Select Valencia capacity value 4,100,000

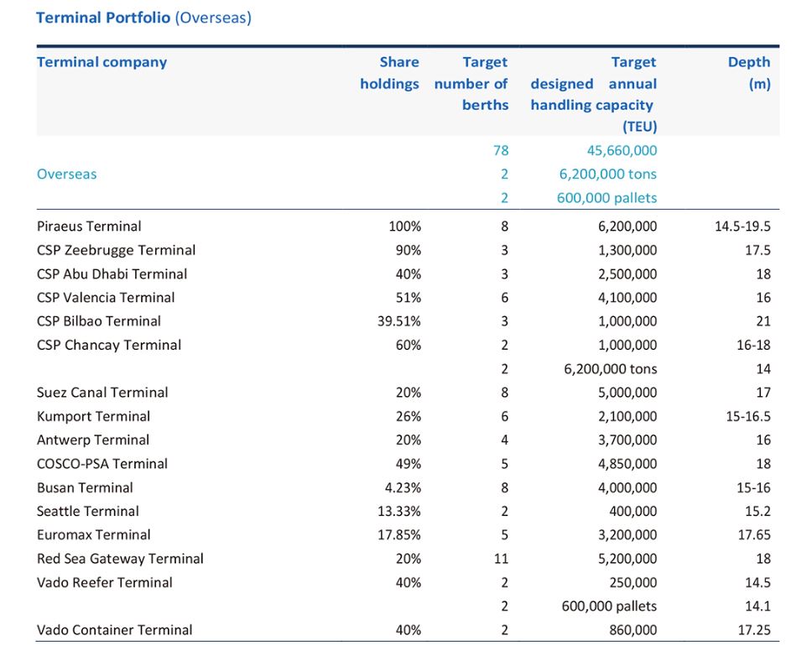point(627,298)
